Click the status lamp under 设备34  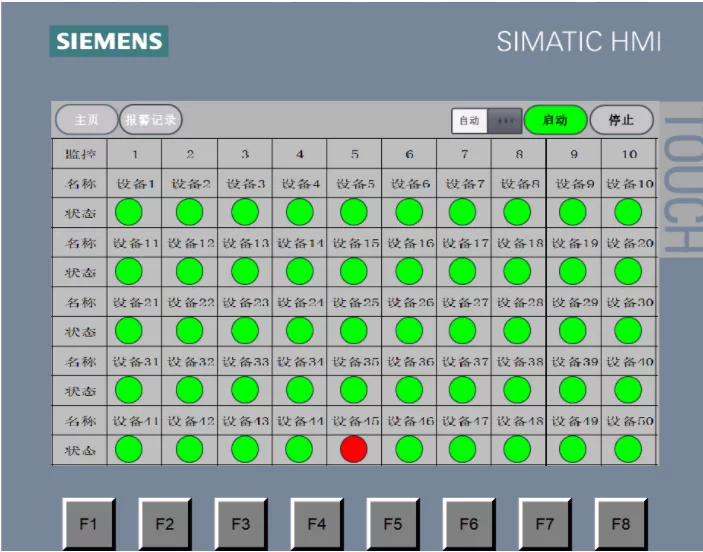tap(299, 390)
